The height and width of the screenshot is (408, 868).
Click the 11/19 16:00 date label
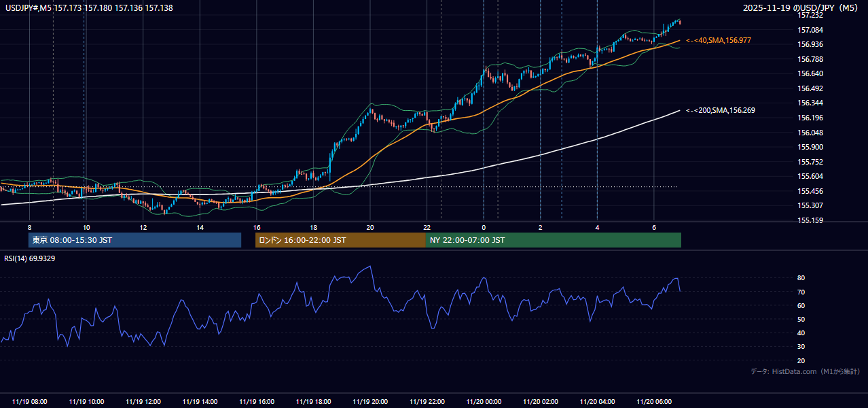(x=257, y=402)
